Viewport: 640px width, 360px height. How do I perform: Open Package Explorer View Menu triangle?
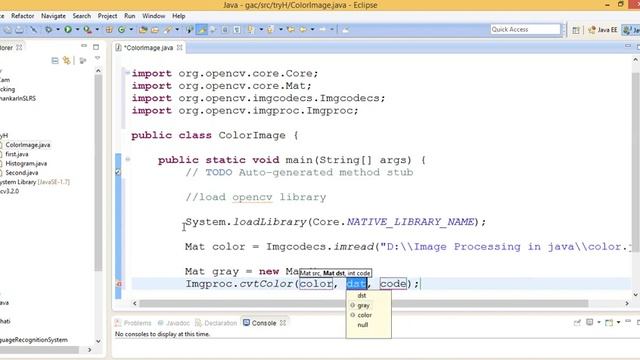pyautogui.click(x=97, y=58)
